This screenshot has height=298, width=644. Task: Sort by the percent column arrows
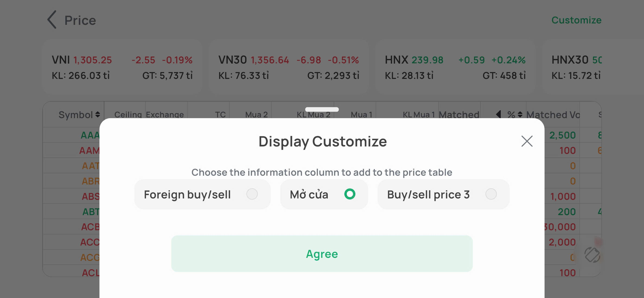point(520,115)
